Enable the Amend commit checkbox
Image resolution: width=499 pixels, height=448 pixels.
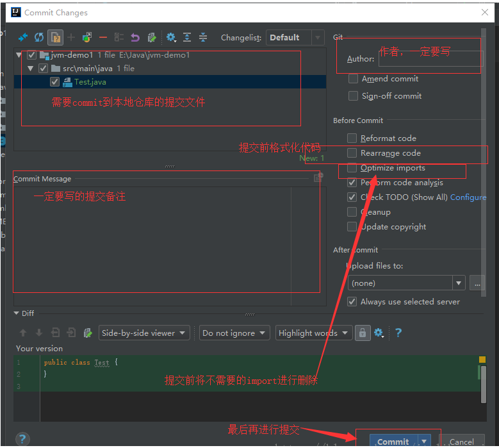click(352, 79)
